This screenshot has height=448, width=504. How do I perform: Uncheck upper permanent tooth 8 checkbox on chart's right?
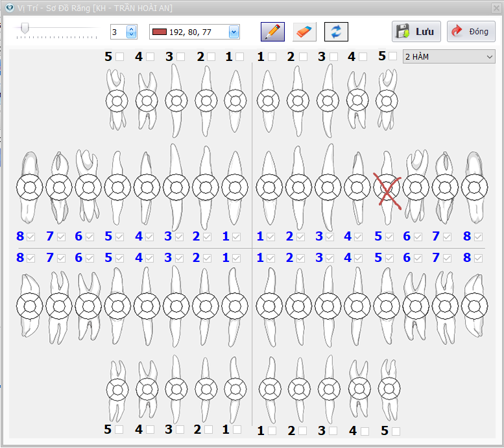point(478,237)
